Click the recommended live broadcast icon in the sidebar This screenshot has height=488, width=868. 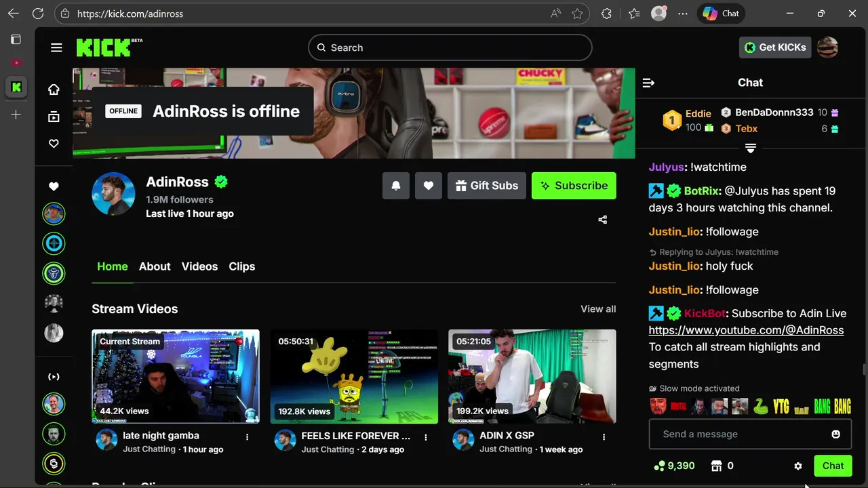pos(54,377)
